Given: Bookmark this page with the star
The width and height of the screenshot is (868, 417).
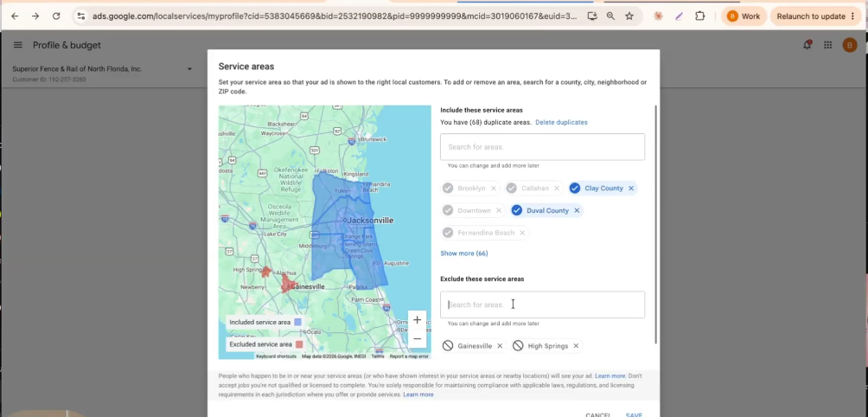Looking at the screenshot, I should pos(629,16).
